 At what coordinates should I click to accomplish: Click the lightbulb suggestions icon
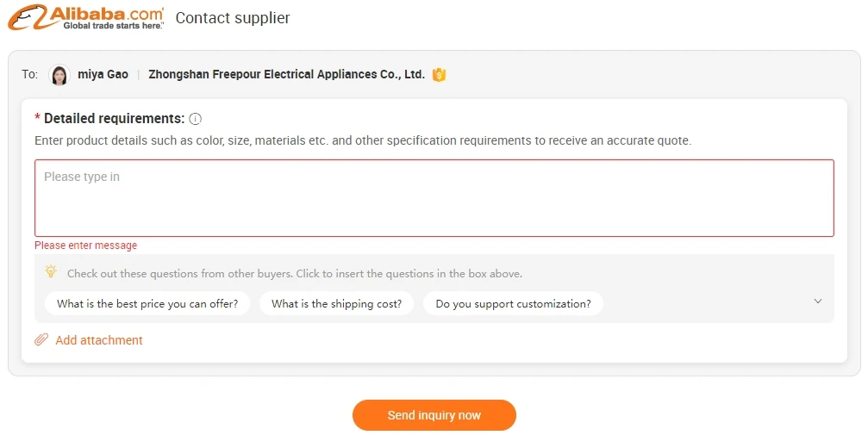51,272
